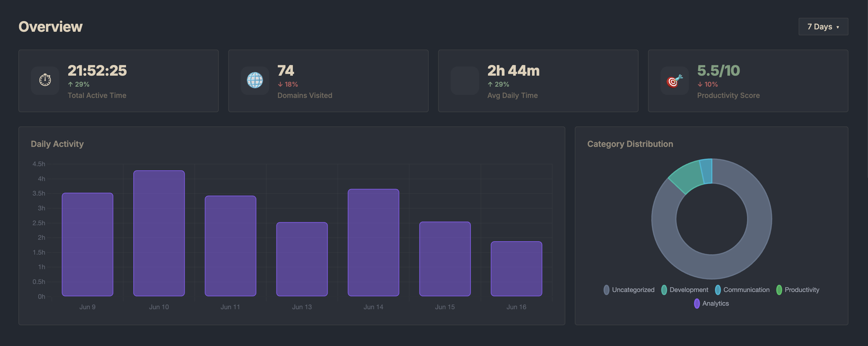Click the 10% decrease indicator
Image resolution: width=868 pixels, height=346 pixels.
(708, 84)
